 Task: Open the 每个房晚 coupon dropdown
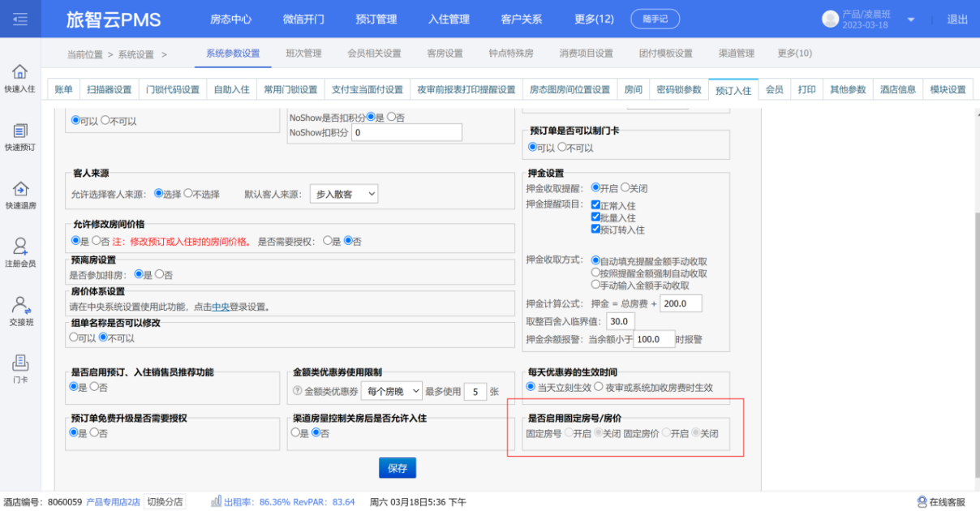pos(392,391)
